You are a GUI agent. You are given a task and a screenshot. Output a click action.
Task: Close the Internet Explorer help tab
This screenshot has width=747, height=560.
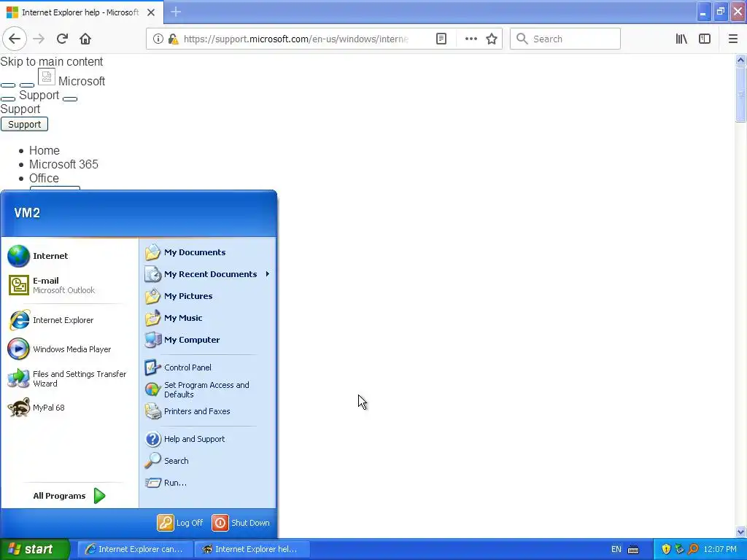point(151,12)
